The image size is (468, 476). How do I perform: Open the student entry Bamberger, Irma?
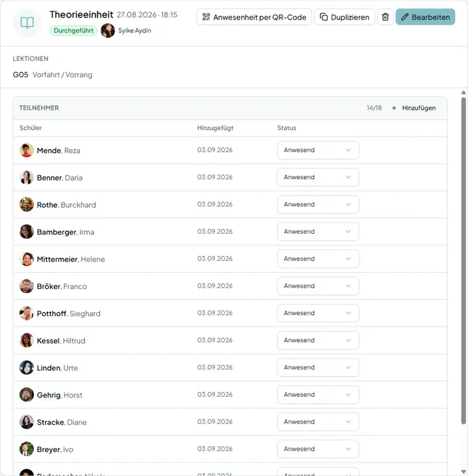(66, 232)
